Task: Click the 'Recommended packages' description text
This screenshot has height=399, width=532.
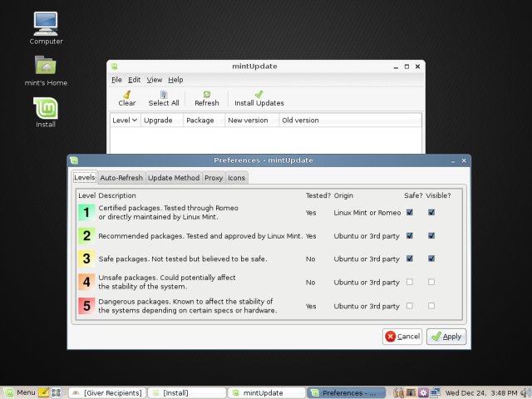Action: [200, 236]
